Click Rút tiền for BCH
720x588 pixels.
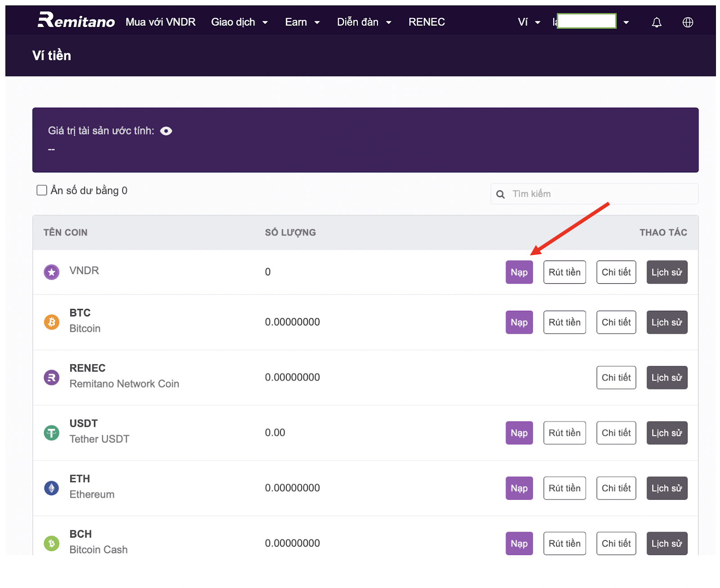point(565,543)
